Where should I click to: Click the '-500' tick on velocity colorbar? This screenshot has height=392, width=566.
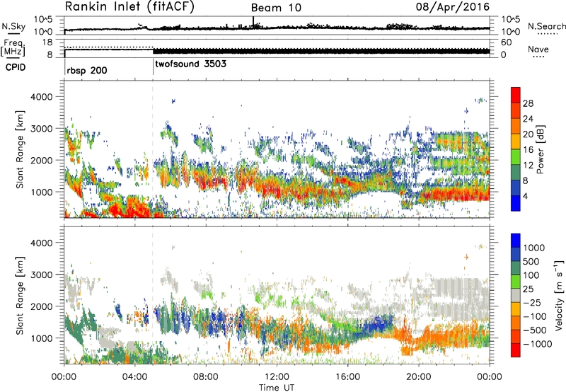click(x=536, y=330)
